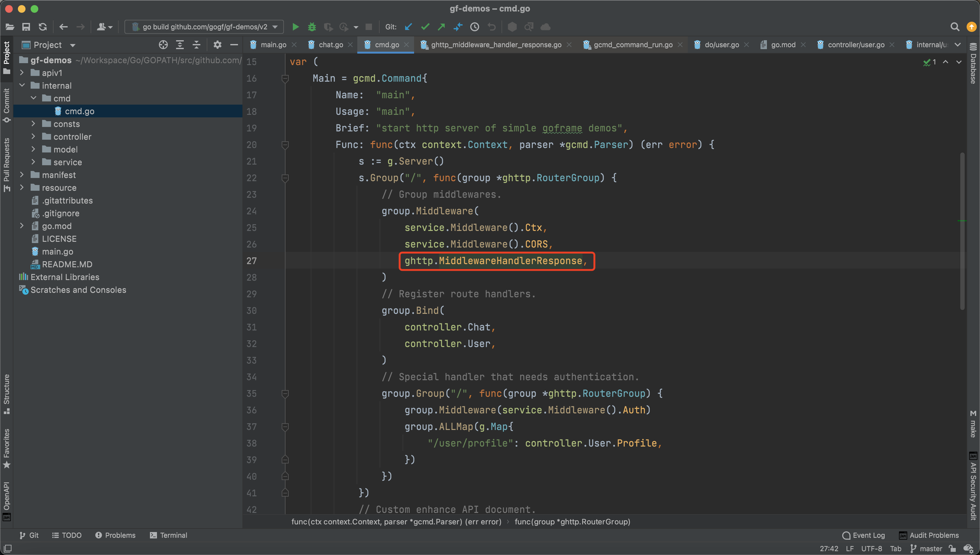
Task: Start debugging with the bug icon
Action: [312, 27]
